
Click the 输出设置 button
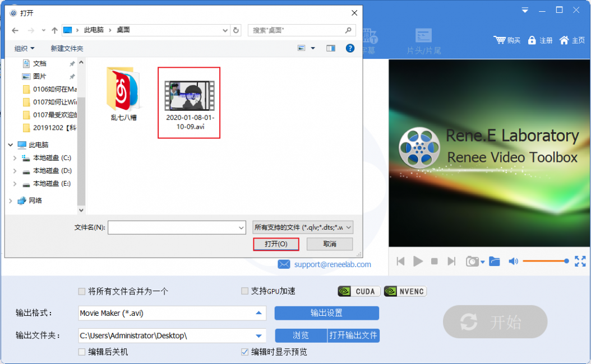[x=327, y=313]
